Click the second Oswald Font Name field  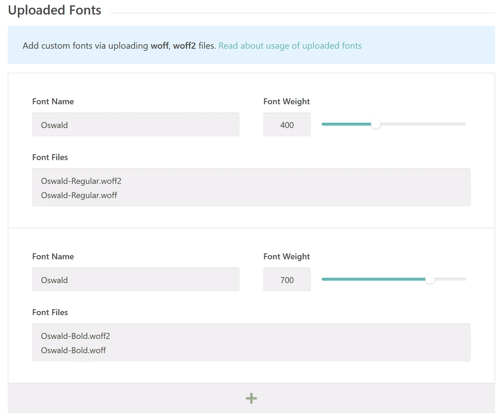(x=136, y=280)
